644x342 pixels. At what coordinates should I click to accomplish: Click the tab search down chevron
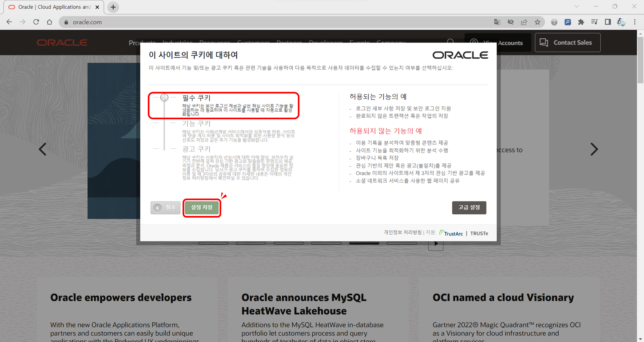577,6
